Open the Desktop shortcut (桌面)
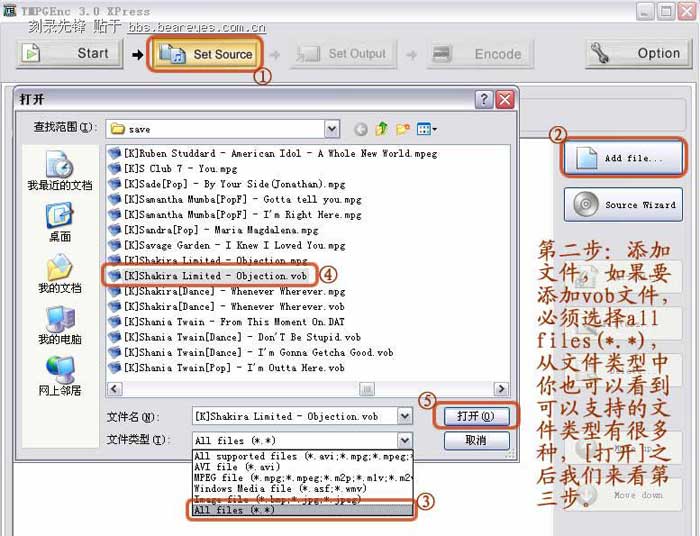 (60, 222)
